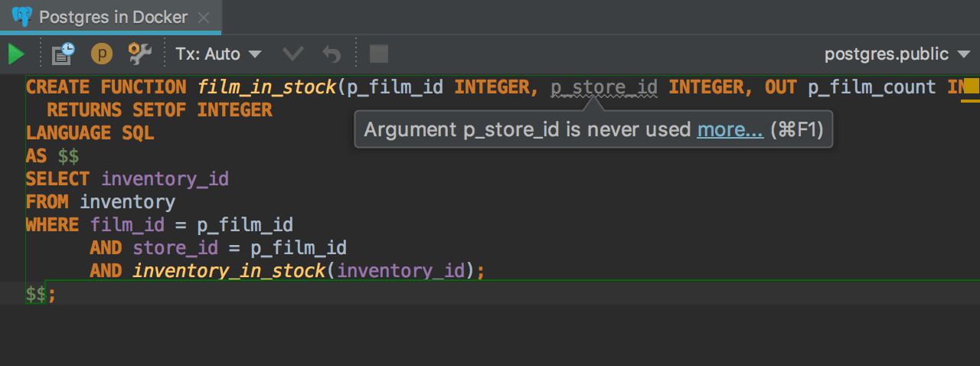This screenshot has height=366, width=980.
Task: Open settings via the wrench icon
Action: (x=139, y=54)
